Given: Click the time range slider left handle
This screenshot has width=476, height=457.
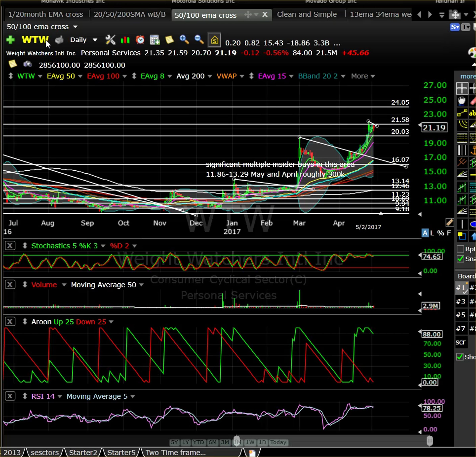Looking at the screenshot, I should tap(237, 441).
